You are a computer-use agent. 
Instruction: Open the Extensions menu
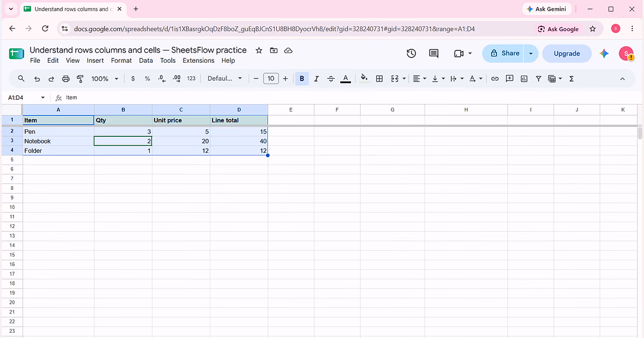199,61
